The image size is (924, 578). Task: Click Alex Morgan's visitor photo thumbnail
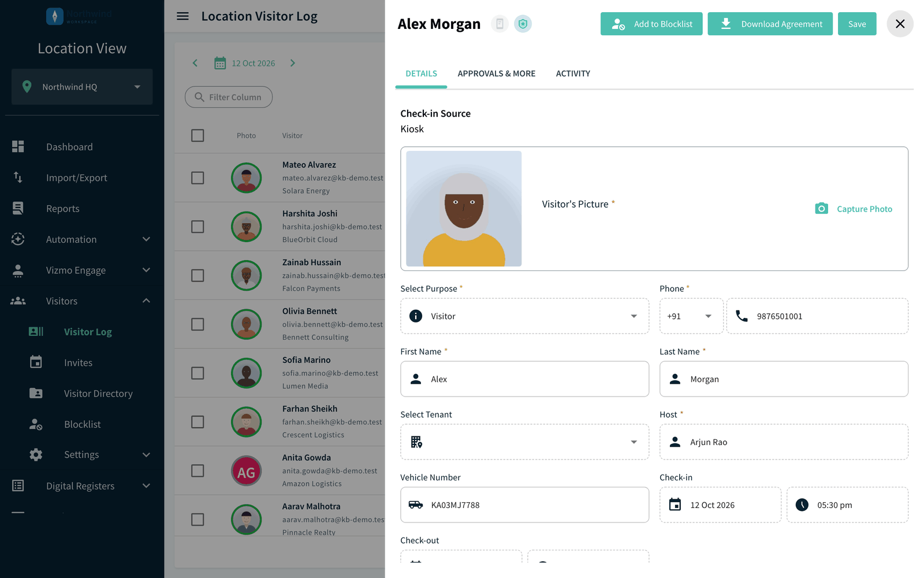click(x=464, y=209)
